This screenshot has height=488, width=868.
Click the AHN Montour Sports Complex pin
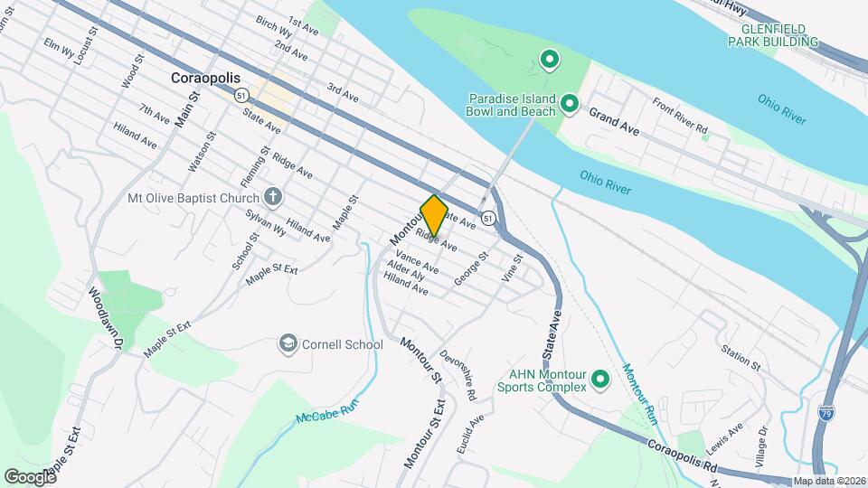(x=600, y=380)
